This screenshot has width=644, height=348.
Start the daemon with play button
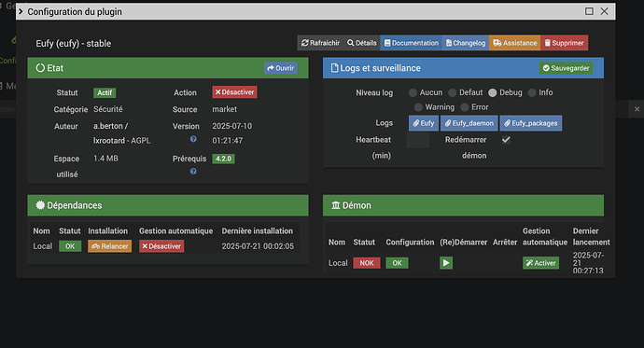click(x=446, y=263)
